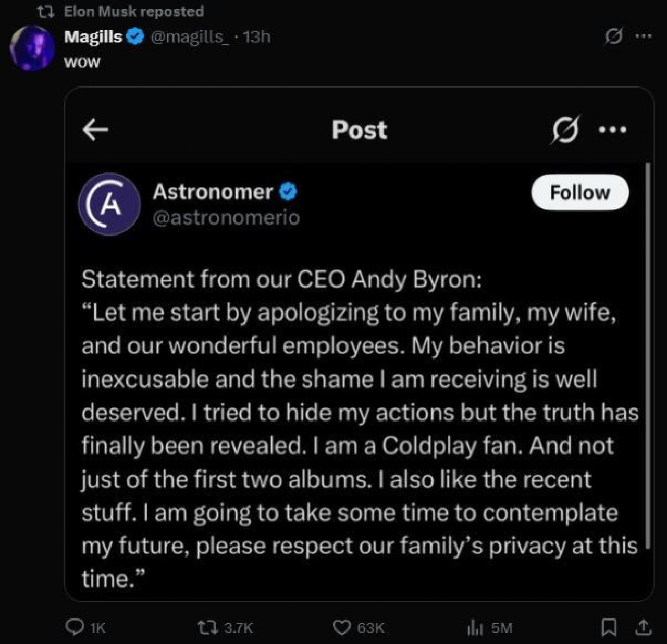Screen dimensions: 667x644
Task: Click the @magills_ handle
Action: point(189,36)
